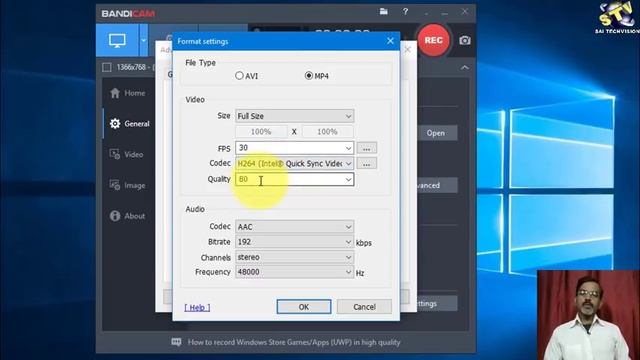Click the UWP recording tip message
The height and width of the screenshot is (360, 640).
click(294, 342)
